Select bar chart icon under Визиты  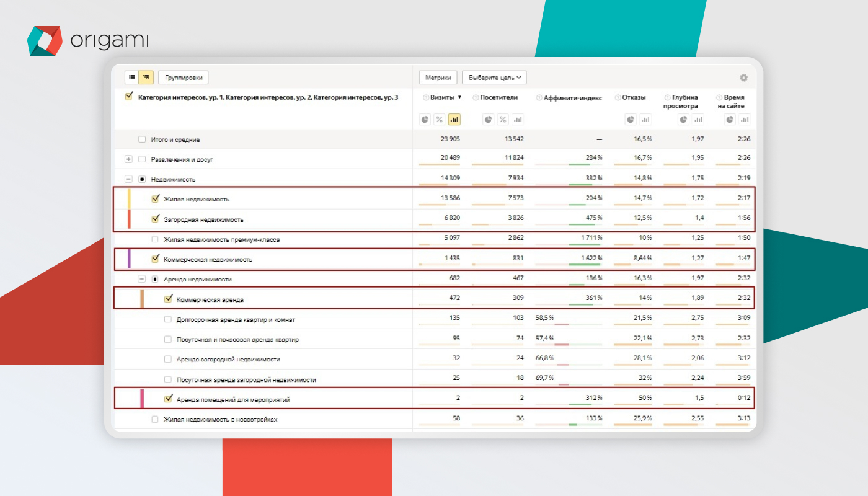(x=454, y=119)
